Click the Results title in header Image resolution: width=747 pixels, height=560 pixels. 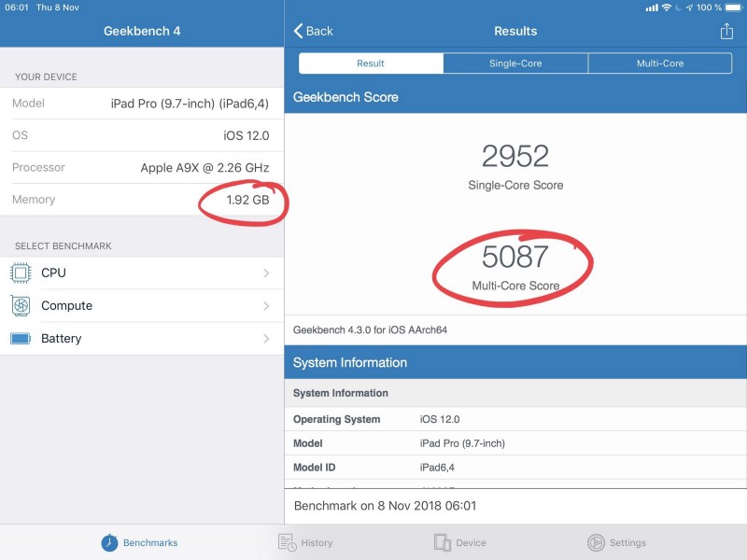coord(515,31)
